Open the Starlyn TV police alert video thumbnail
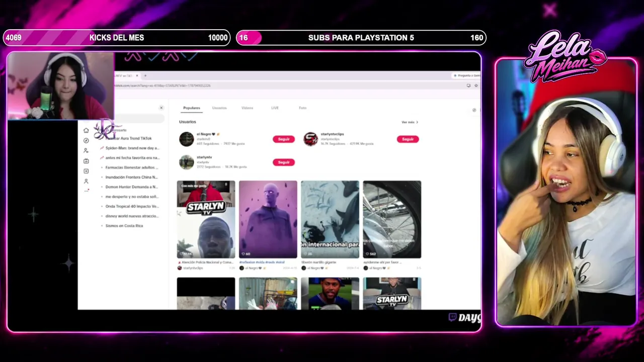The width and height of the screenshot is (644, 362). click(x=206, y=219)
